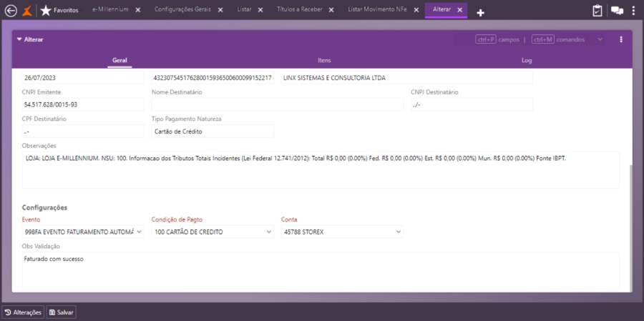Click the CNPJ Destinatário field
644x321 pixels.
click(x=472, y=104)
